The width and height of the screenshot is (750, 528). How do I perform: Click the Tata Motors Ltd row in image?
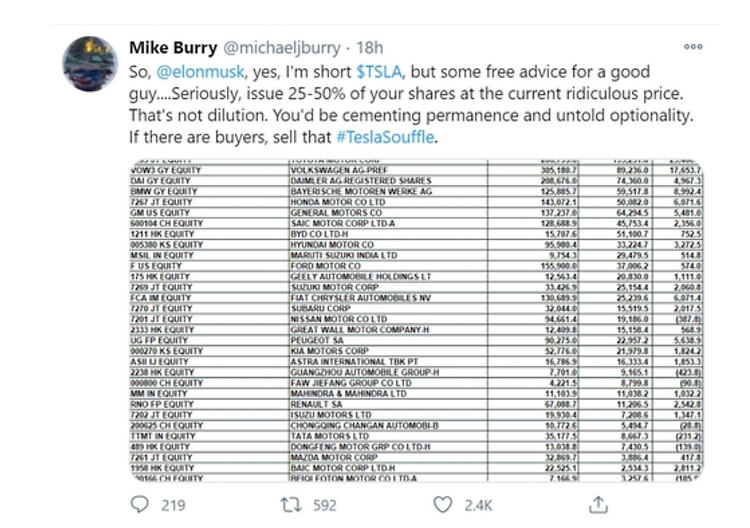(x=416, y=436)
